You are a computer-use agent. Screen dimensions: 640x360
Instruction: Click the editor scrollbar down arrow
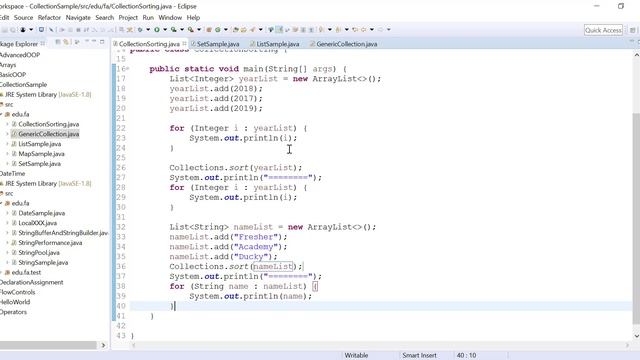636,336
